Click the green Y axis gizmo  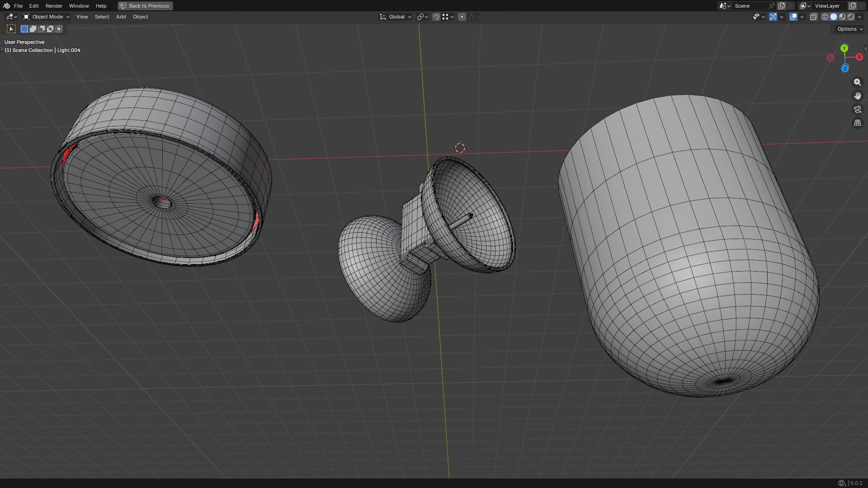pyautogui.click(x=844, y=48)
